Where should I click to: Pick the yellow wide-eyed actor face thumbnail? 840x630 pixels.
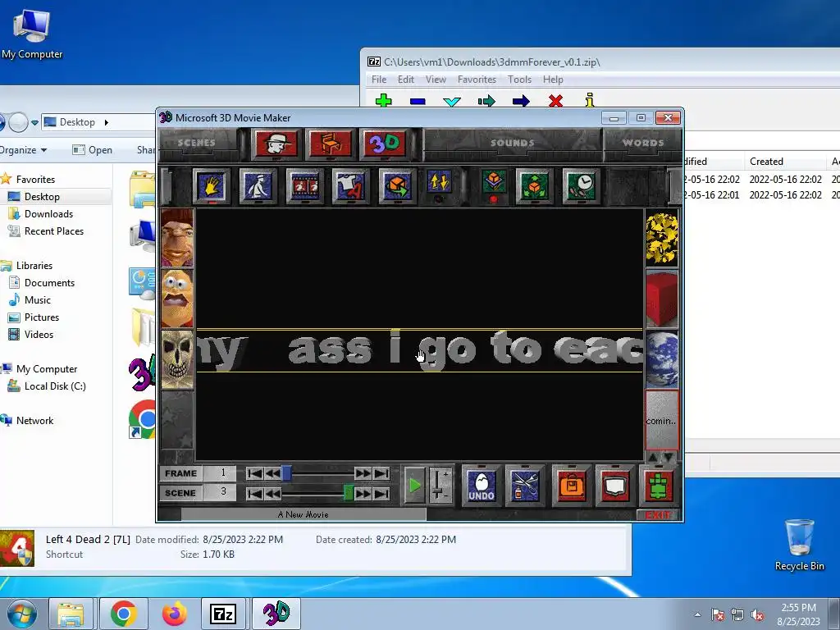pyautogui.click(x=177, y=299)
